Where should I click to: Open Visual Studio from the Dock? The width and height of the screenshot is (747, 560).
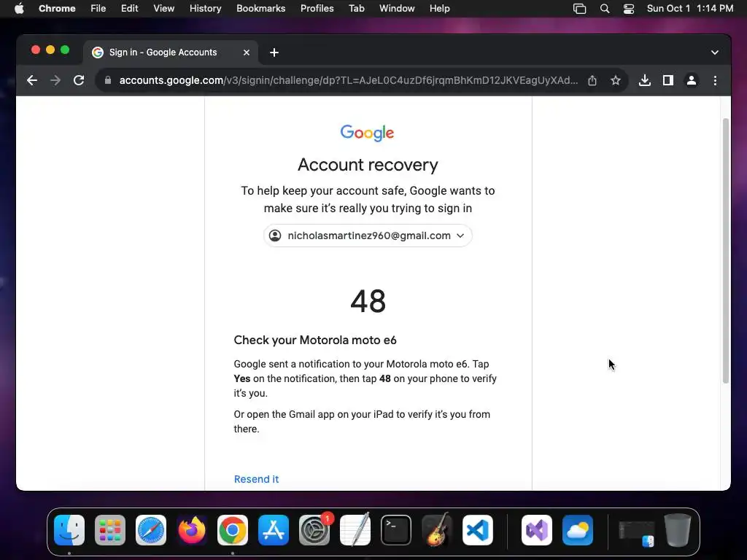537,530
